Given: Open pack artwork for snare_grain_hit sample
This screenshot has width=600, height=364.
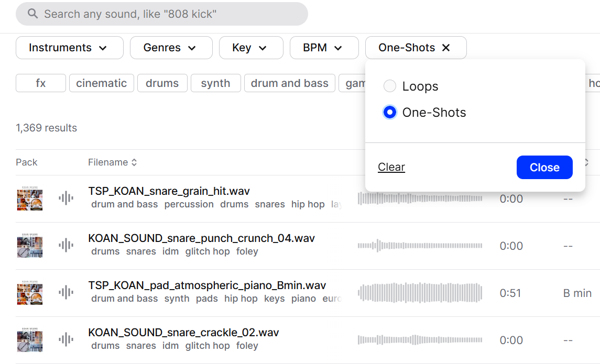Looking at the screenshot, I should tap(29, 199).
